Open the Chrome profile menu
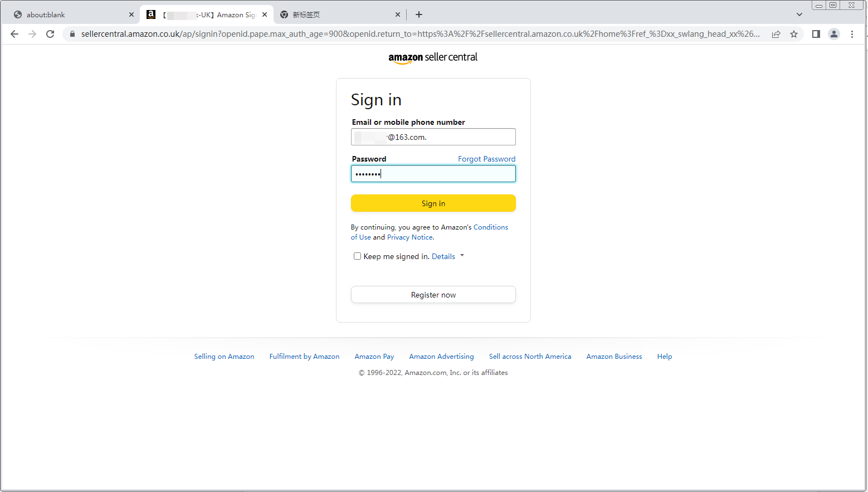The width and height of the screenshot is (868, 492). click(834, 34)
